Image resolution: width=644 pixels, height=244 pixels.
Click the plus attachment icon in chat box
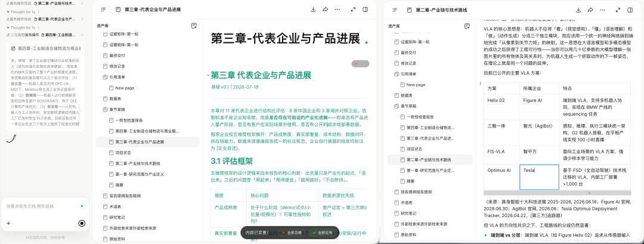pos(8,224)
